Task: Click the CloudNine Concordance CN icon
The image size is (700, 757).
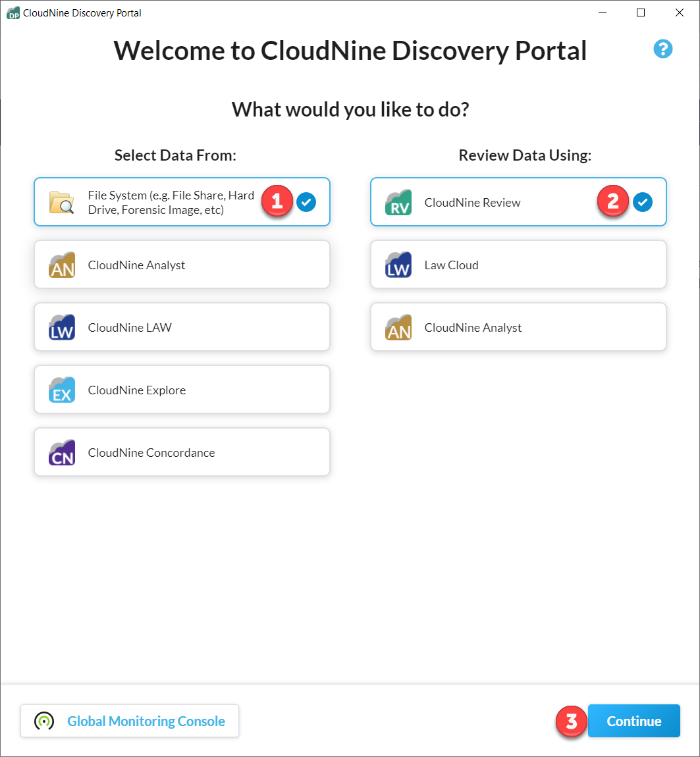Action: coord(62,452)
